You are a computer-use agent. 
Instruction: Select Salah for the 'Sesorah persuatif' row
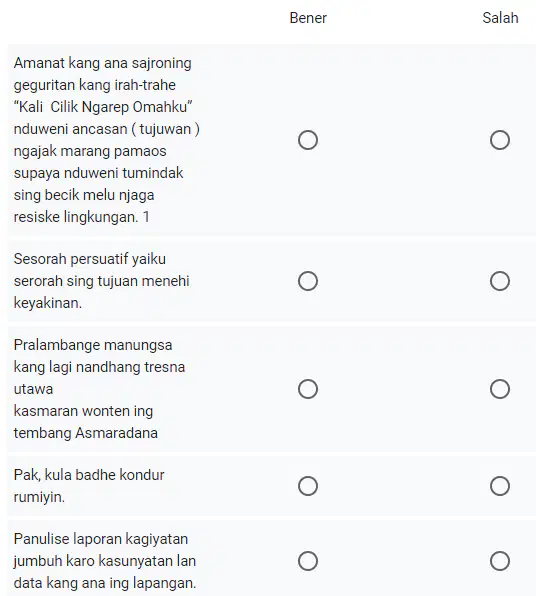500,281
